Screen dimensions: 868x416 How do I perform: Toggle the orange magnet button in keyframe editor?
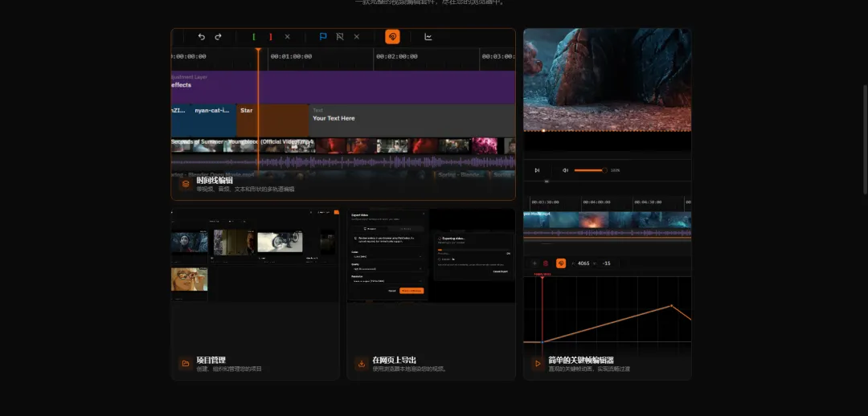click(561, 263)
